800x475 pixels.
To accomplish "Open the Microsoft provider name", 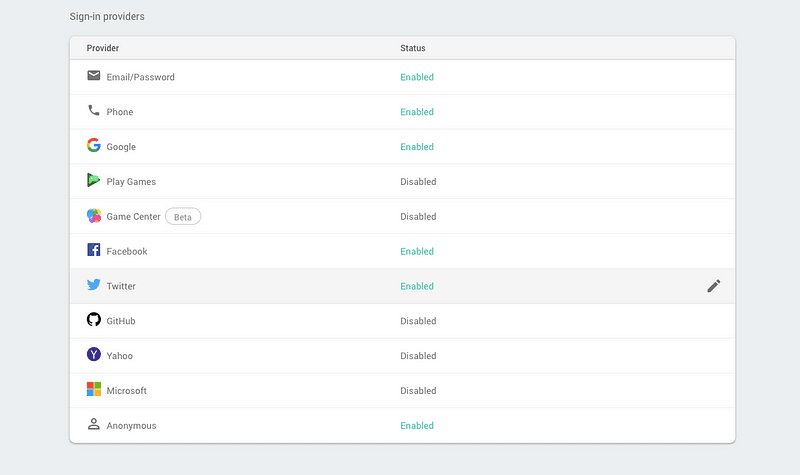I will click(x=127, y=391).
